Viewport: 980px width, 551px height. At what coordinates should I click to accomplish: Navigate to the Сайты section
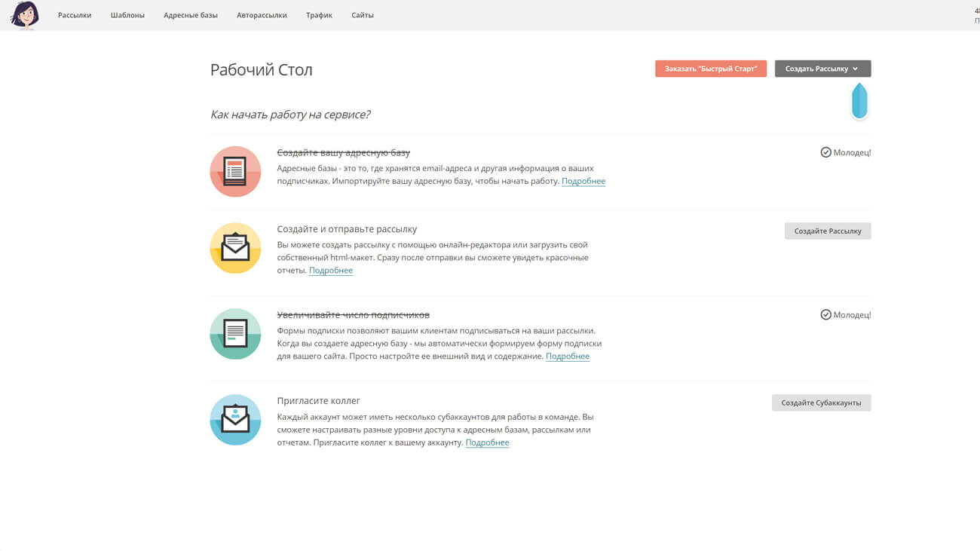click(x=363, y=15)
